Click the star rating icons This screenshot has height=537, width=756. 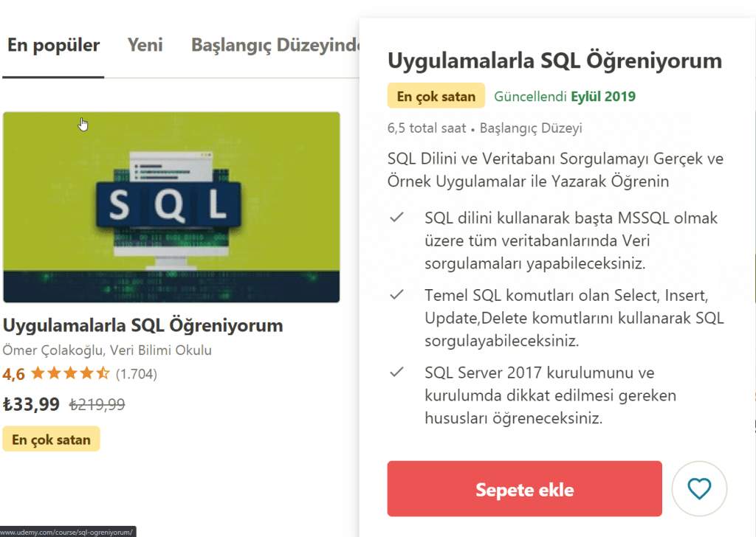[x=69, y=374]
